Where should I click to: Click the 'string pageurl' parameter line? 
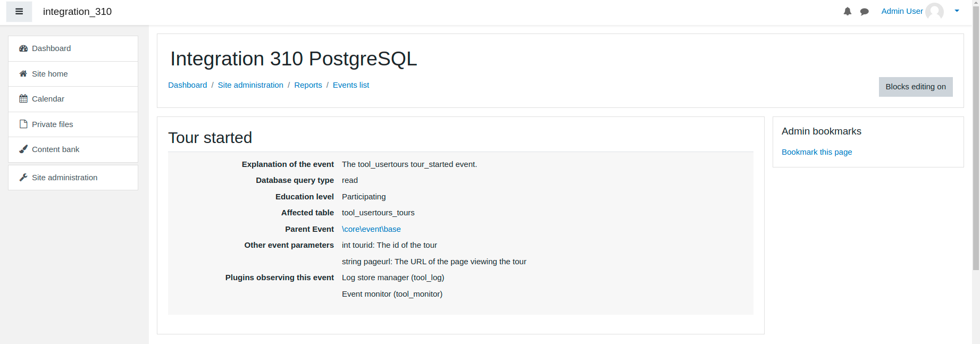[x=434, y=262]
